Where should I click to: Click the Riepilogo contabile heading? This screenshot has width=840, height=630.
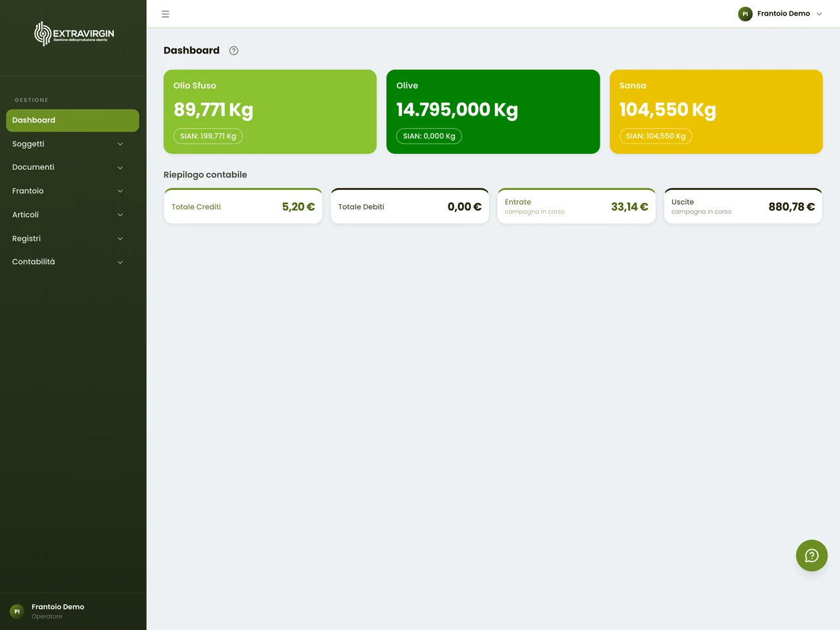[x=205, y=175]
